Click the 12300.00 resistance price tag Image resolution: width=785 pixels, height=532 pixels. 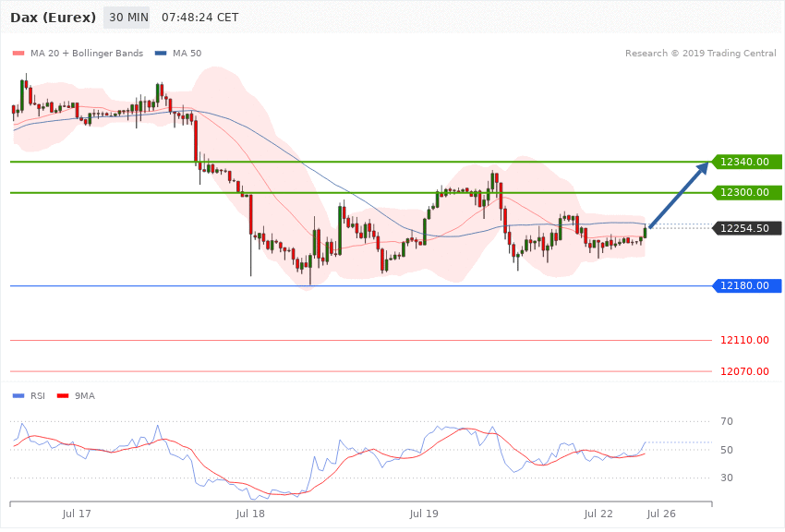coord(746,192)
